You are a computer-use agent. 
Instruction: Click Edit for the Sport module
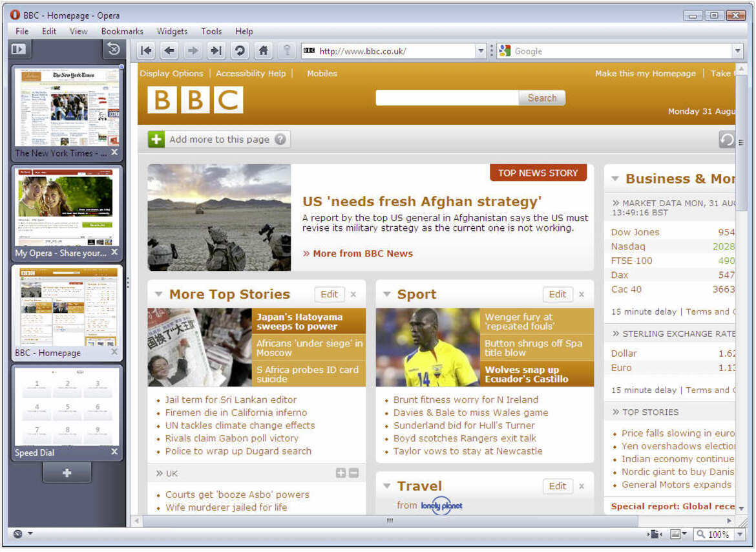coord(558,295)
